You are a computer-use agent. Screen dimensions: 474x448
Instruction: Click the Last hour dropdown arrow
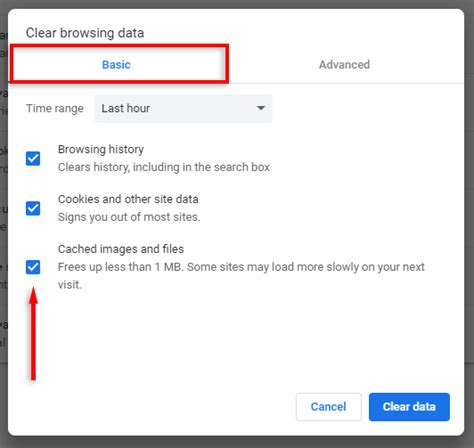pos(261,108)
